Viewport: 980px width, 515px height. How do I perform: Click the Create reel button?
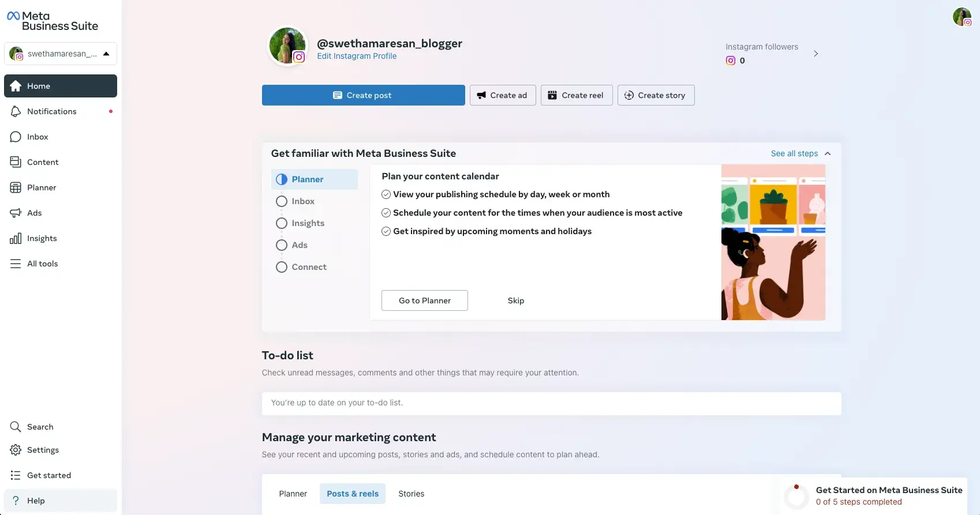(x=577, y=95)
